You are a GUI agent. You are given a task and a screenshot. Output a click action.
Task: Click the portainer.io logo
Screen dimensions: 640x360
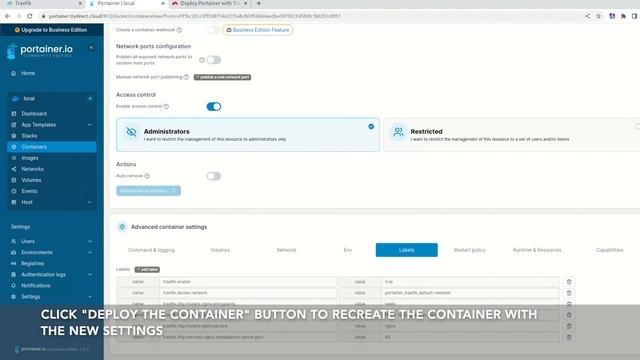tap(40, 51)
